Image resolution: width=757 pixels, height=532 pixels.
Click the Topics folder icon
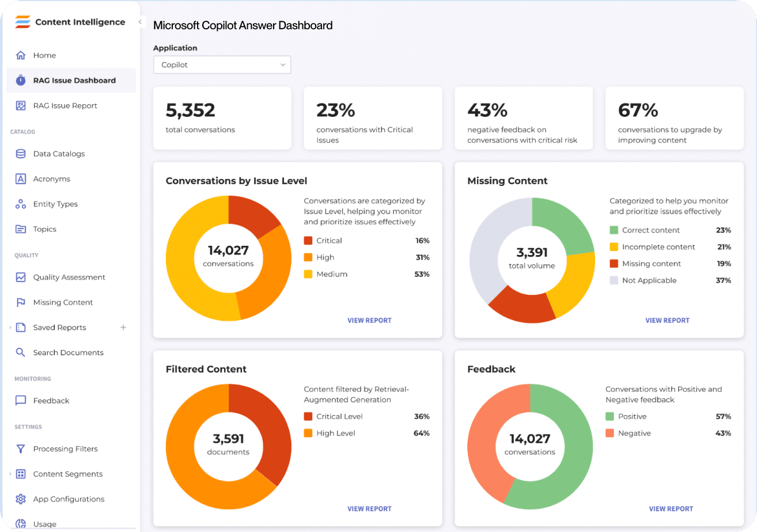click(x=21, y=229)
